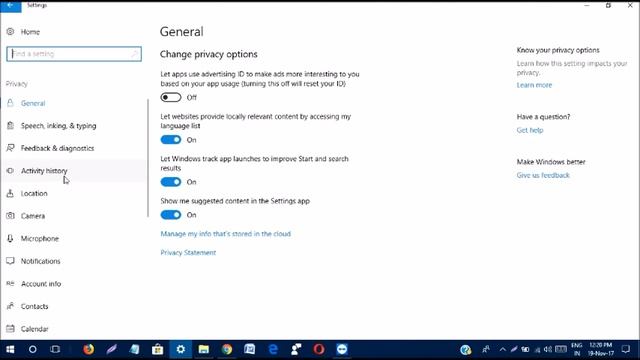Click the volume speaker tray icon

point(548,349)
